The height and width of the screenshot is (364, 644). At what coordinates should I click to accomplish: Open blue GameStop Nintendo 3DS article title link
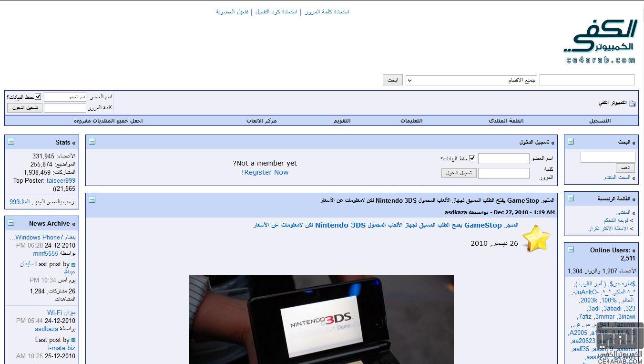click(386, 225)
